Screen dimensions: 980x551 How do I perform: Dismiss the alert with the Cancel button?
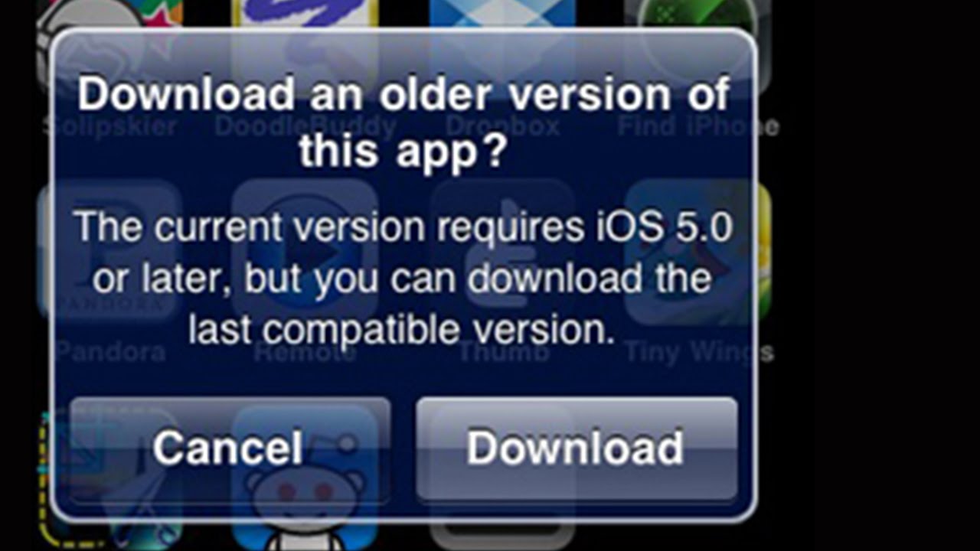[x=230, y=448]
